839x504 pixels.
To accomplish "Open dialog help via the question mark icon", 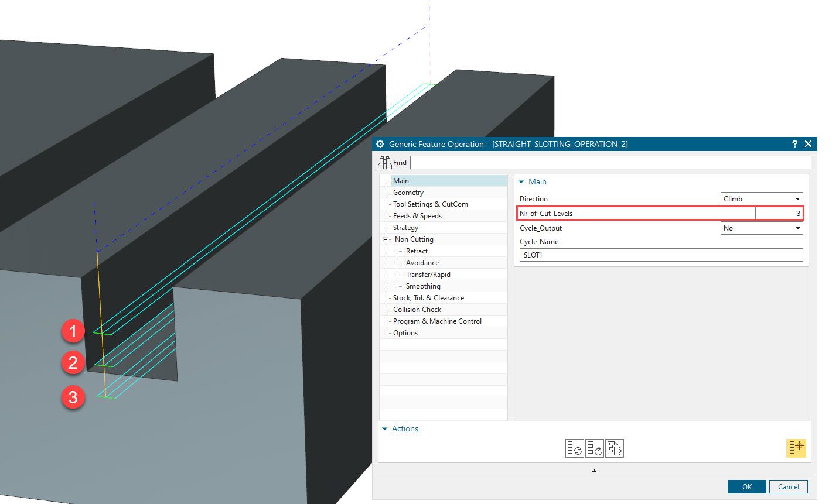I will tap(794, 143).
